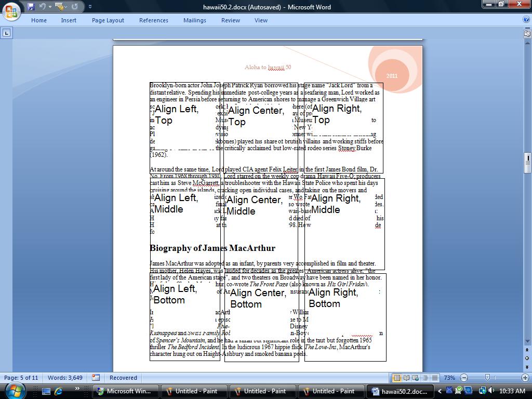Open the Insert ribbon tab
532x399 pixels.
point(69,20)
